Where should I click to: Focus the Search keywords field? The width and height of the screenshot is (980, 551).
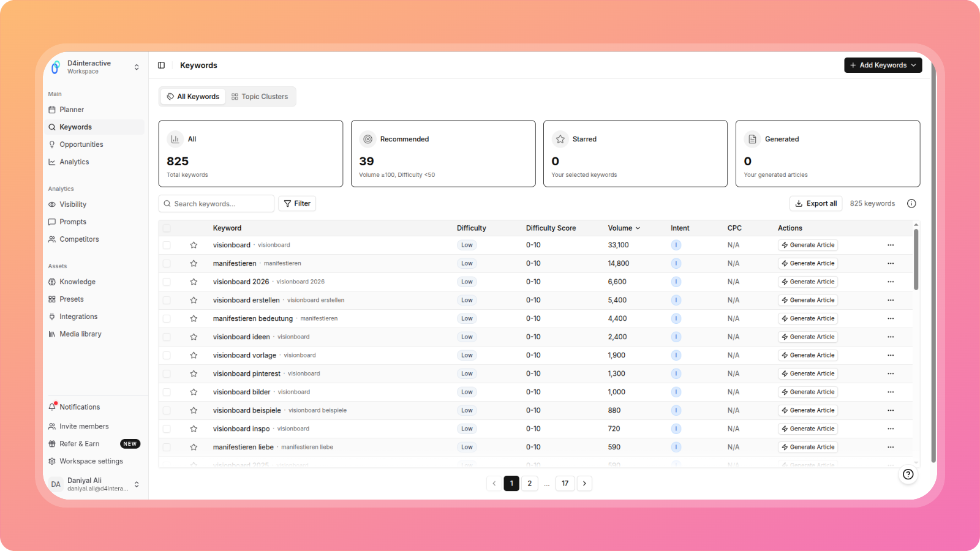tap(221, 204)
